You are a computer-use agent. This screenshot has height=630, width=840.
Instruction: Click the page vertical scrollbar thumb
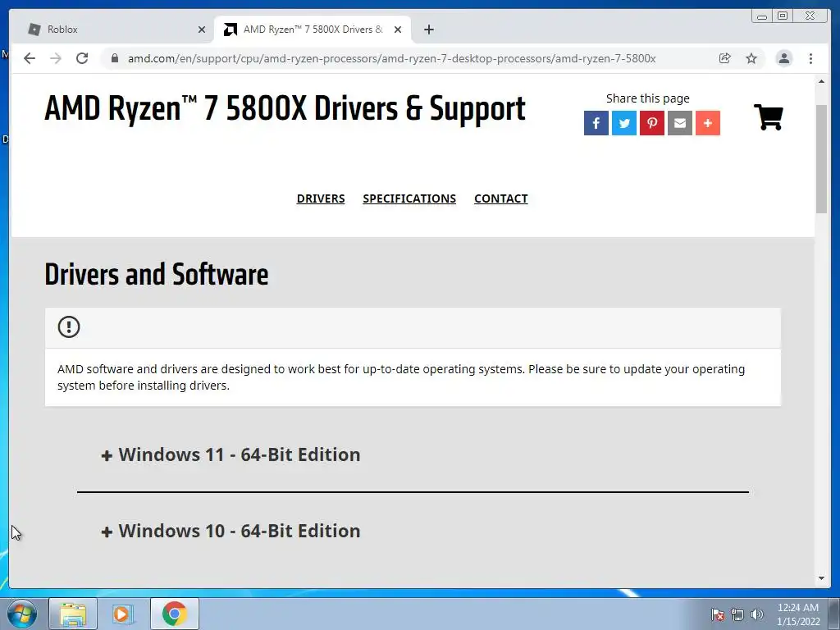(x=821, y=159)
